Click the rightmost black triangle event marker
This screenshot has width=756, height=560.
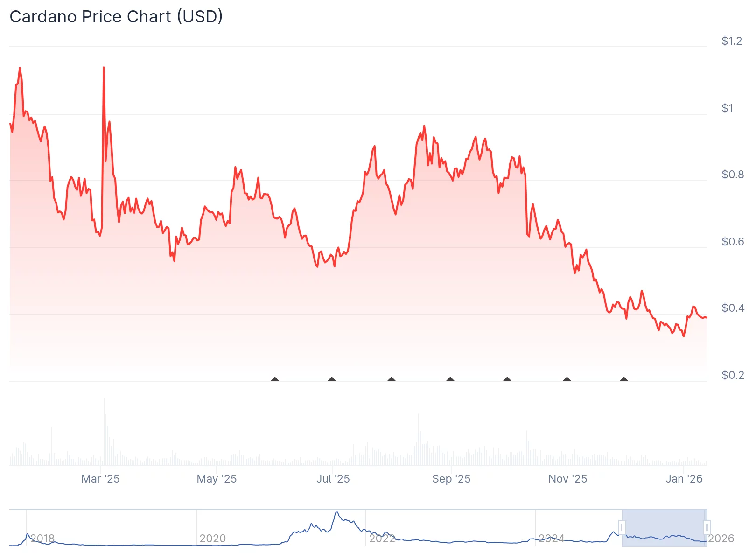click(624, 379)
